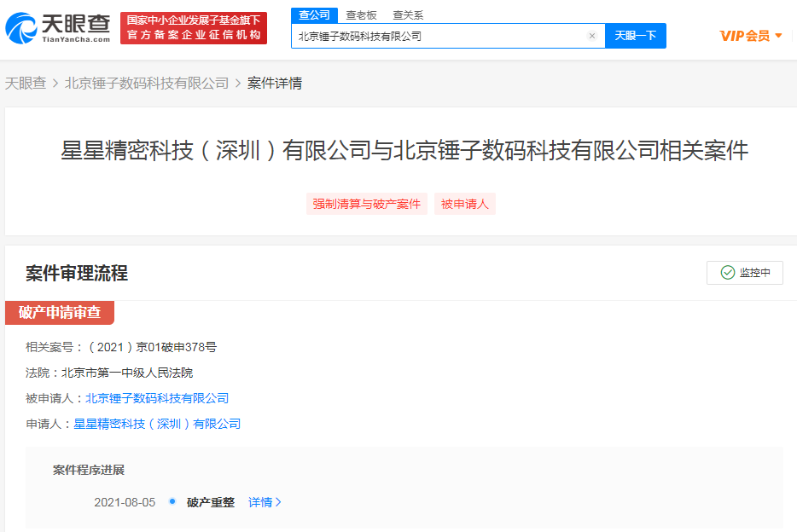The width and height of the screenshot is (797, 532).
Task: Open 北京锤子数码科技有限公司 breadcrumb link
Action: click(147, 84)
